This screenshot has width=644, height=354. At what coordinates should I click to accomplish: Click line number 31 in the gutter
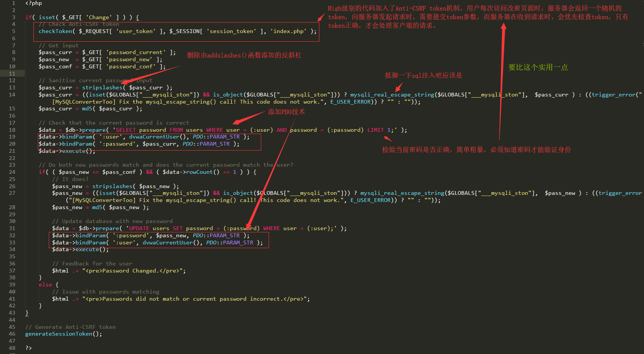(x=12, y=228)
